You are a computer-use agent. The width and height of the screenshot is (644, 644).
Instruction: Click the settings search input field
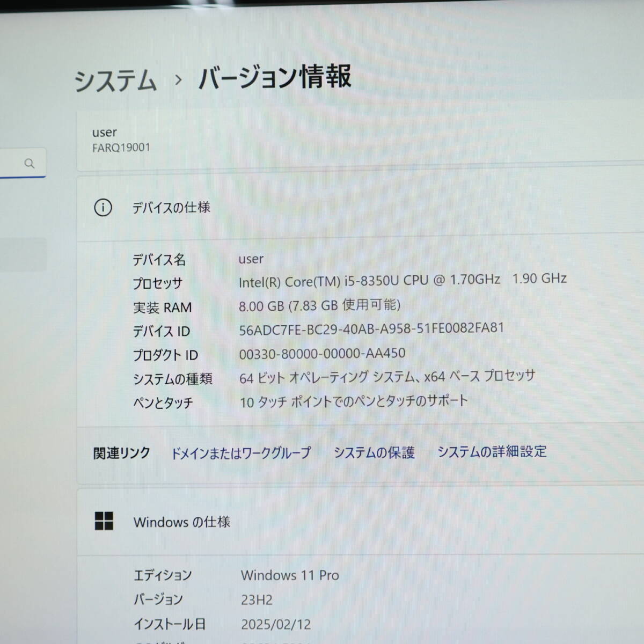(23, 163)
